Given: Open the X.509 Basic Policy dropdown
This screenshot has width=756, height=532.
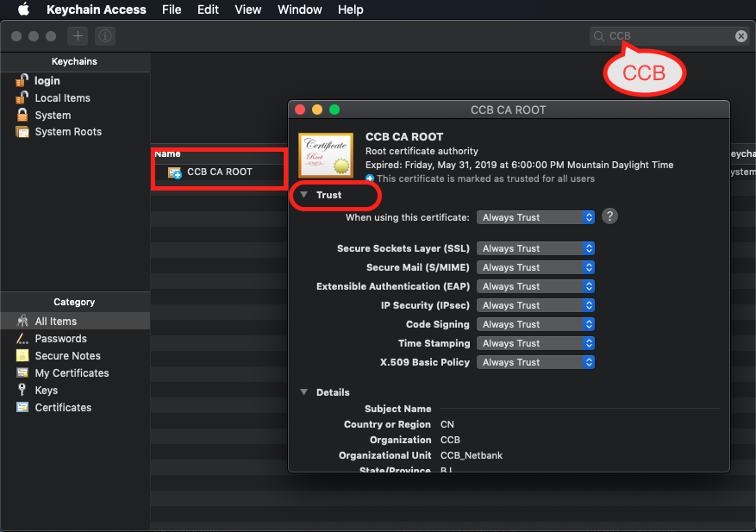Looking at the screenshot, I should [535, 362].
